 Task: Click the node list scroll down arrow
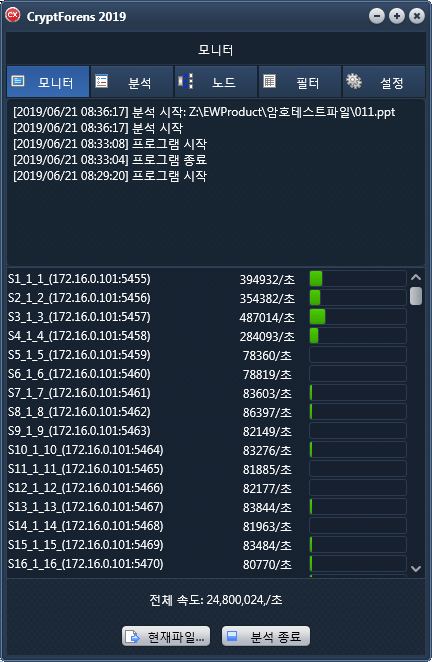[x=416, y=569]
